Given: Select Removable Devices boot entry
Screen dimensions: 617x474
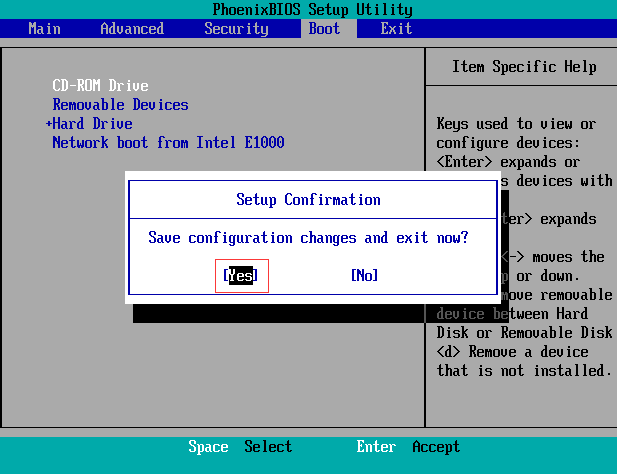Looking at the screenshot, I should click(x=120, y=105).
